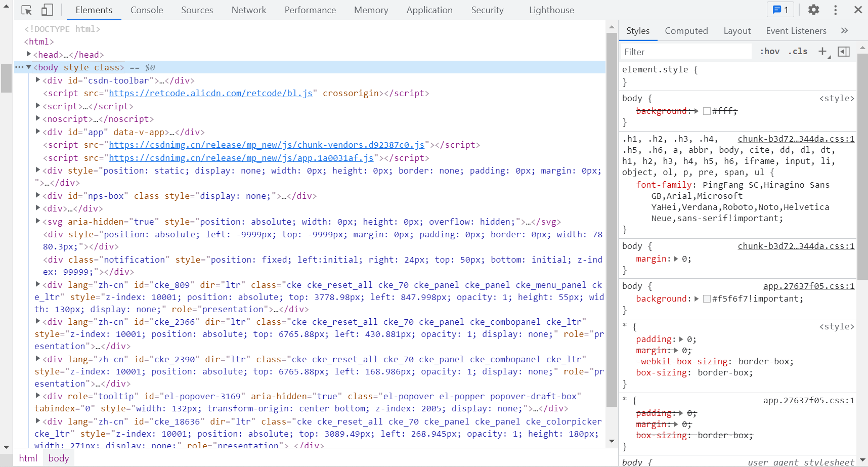This screenshot has height=467, width=868.
Task: Switch to the Layout tab
Action: [737, 31]
